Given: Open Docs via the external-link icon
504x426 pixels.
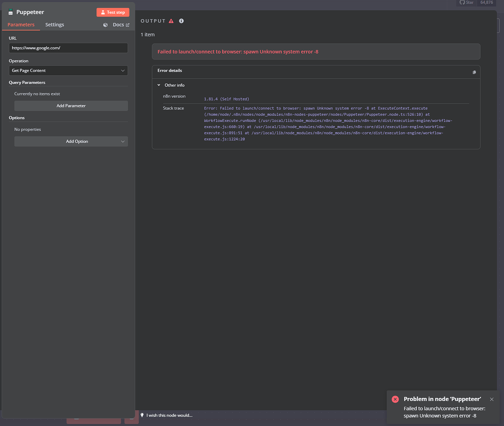Looking at the screenshot, I should point(127,25).
